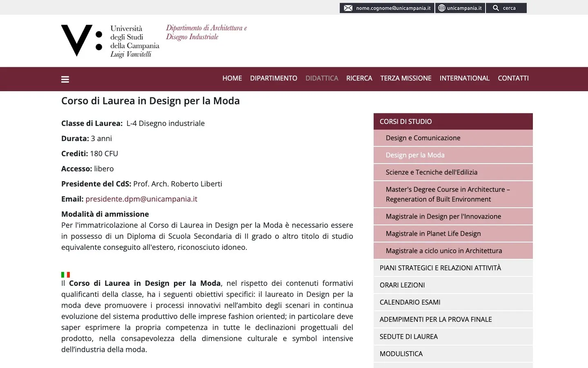
Task: Open the INTERNATIONAL menu
Action: (x=464, y=78)
